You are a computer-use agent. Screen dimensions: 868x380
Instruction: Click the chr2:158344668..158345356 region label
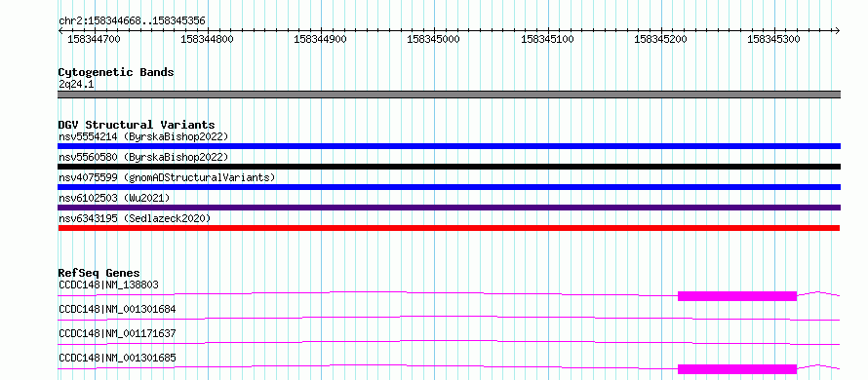click(x=132, y=21)
